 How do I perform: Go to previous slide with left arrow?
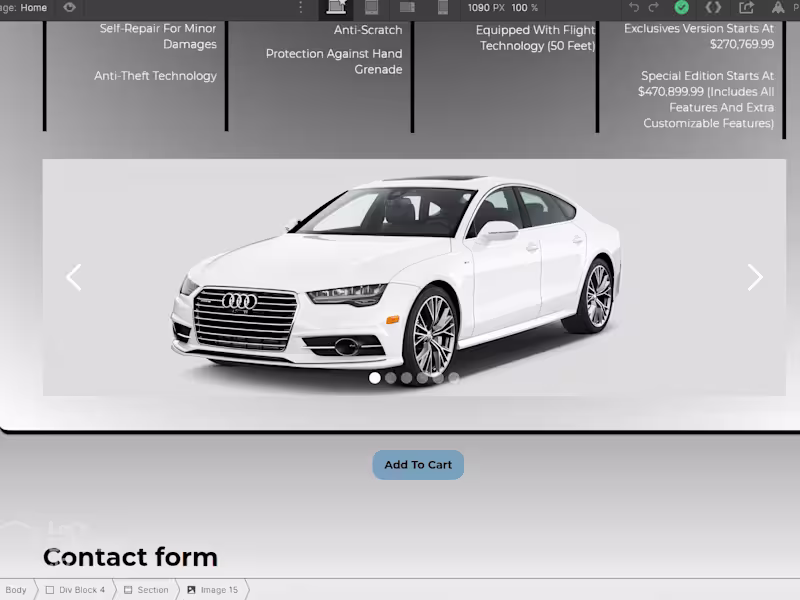point(74,278)
